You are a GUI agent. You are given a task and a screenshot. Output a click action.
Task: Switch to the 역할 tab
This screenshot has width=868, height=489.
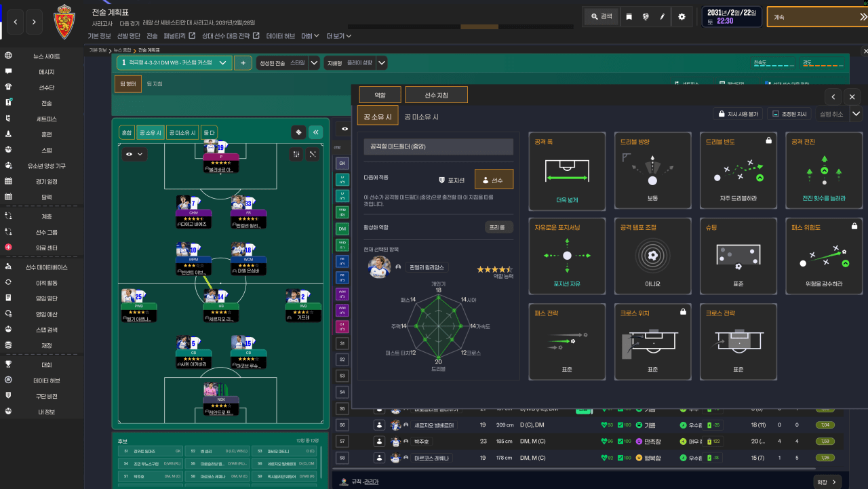coord(380,95)
